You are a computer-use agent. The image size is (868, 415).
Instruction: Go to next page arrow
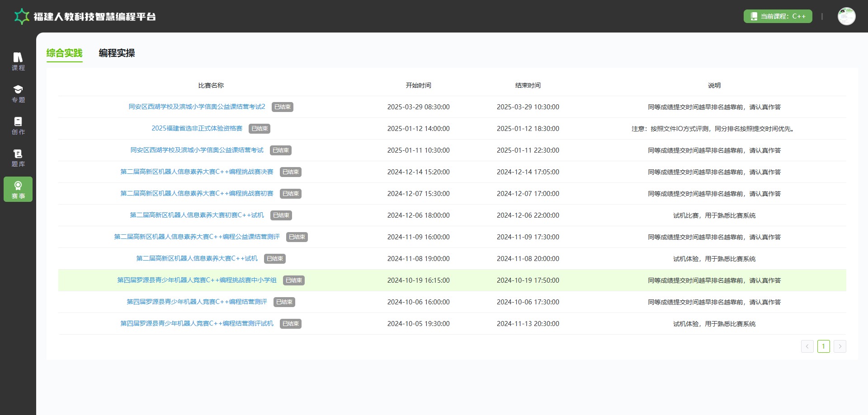click(840, 346)
